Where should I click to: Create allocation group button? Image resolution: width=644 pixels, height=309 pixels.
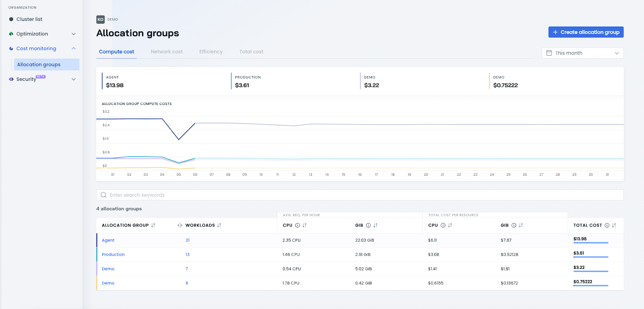(x=586, y=32)
